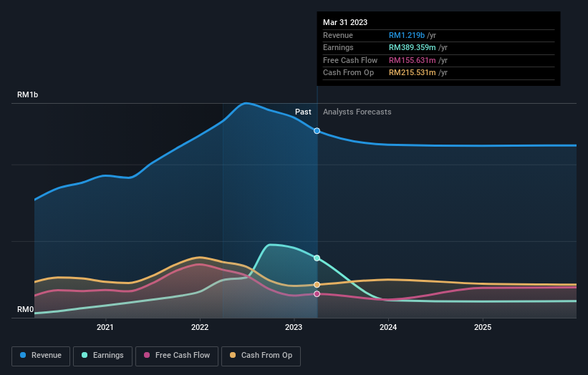Screen dimensions: 588x375
Task: Toggle the Free Cash Flow legend button
Action: [x=177, y=356]
